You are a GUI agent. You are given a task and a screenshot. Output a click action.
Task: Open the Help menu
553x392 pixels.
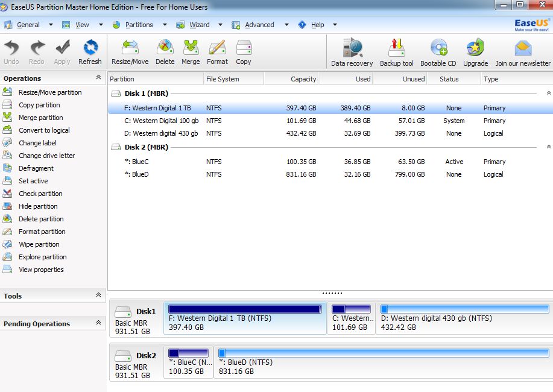[x=317, y=25]
